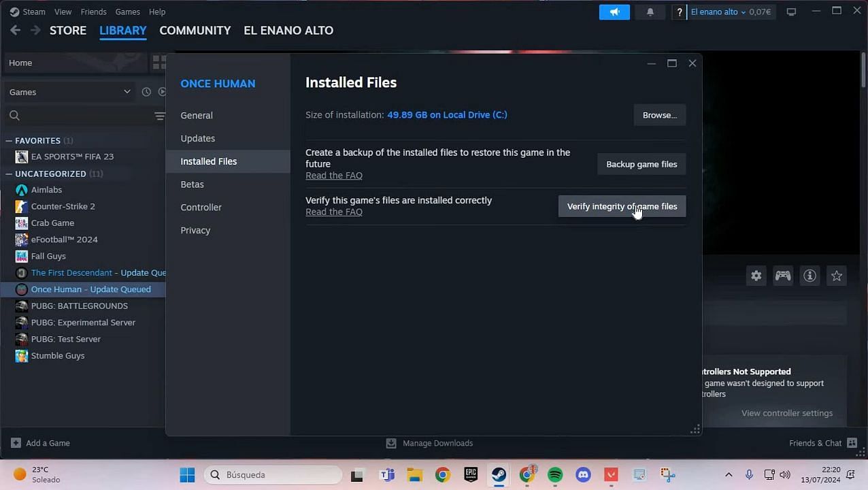This screenshot has height=490, width=868.
Task: Switch to the COMMUNITY tab
Action: (x=195, y=30)
